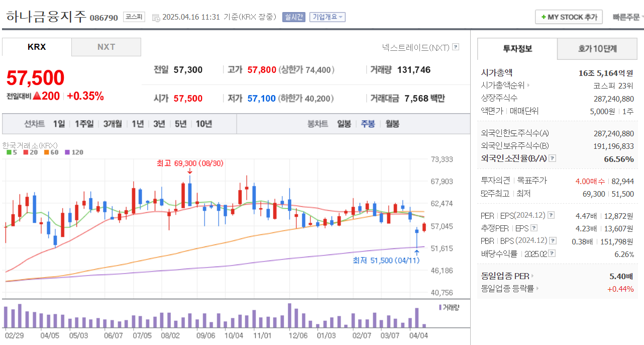Click the help icon beside 넥스트레이드(NXT)
The width and height of the screenshot is (644, 345).
tap(456, 47)
